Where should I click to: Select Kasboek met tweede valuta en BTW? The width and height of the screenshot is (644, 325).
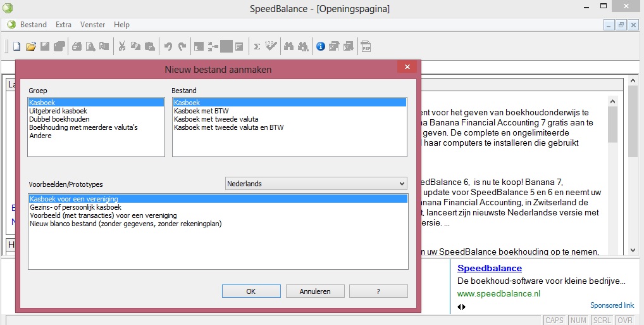pos(290,127)
